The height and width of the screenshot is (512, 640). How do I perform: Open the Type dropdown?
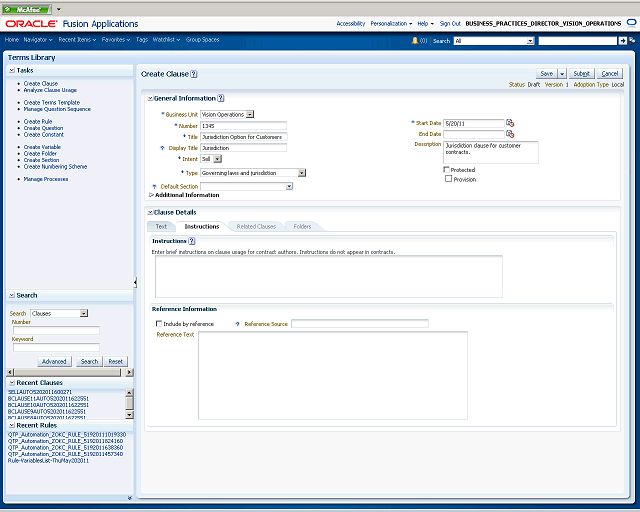[x=302, y=173]
